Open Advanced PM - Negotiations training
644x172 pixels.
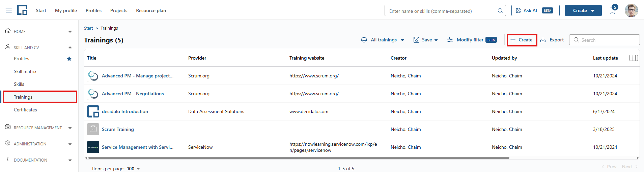133,94
